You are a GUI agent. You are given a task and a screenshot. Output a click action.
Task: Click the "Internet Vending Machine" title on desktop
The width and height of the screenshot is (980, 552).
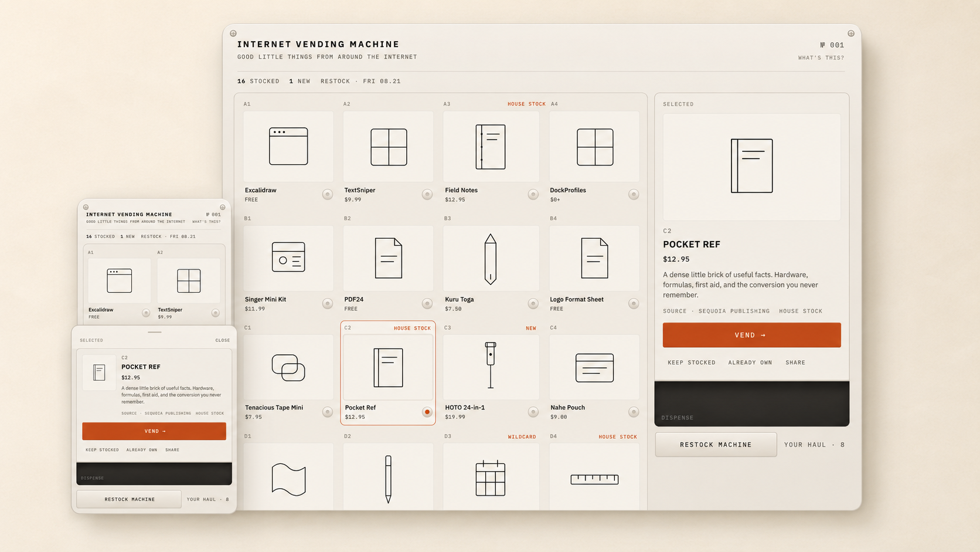coord(318,45)
